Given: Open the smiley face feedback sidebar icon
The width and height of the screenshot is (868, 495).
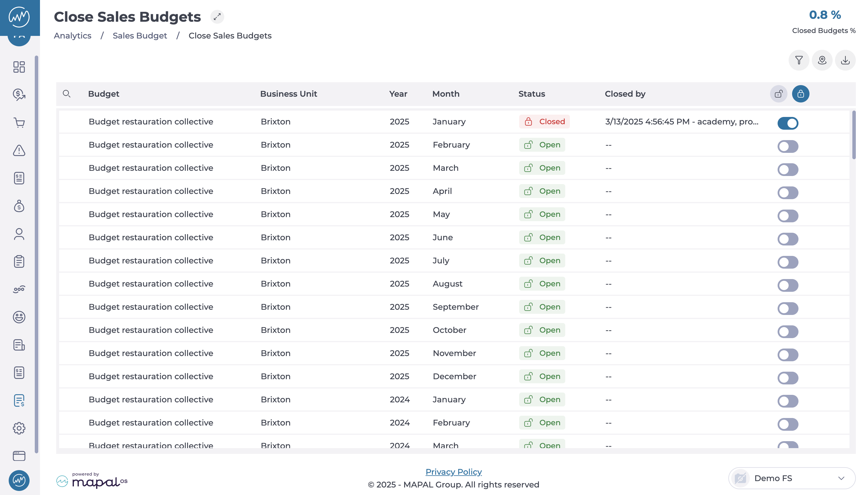Looking at the screenshot, I should (x=19, y=317).
